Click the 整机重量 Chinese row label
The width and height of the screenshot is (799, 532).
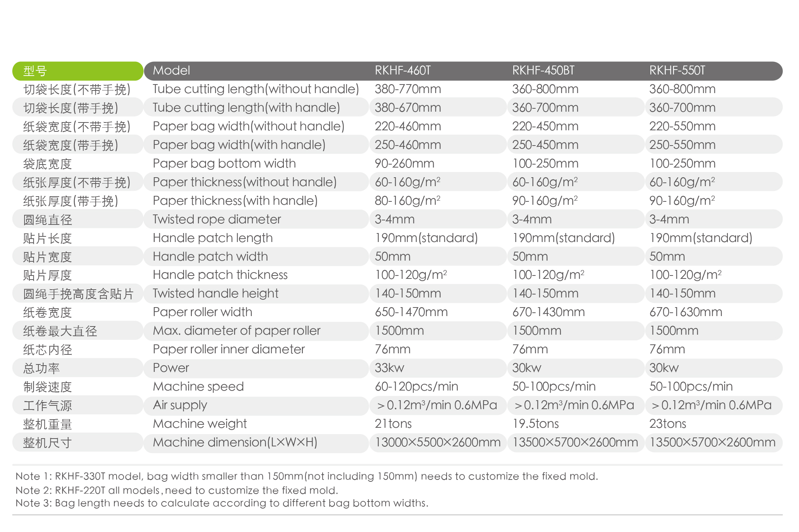[47, 424]
